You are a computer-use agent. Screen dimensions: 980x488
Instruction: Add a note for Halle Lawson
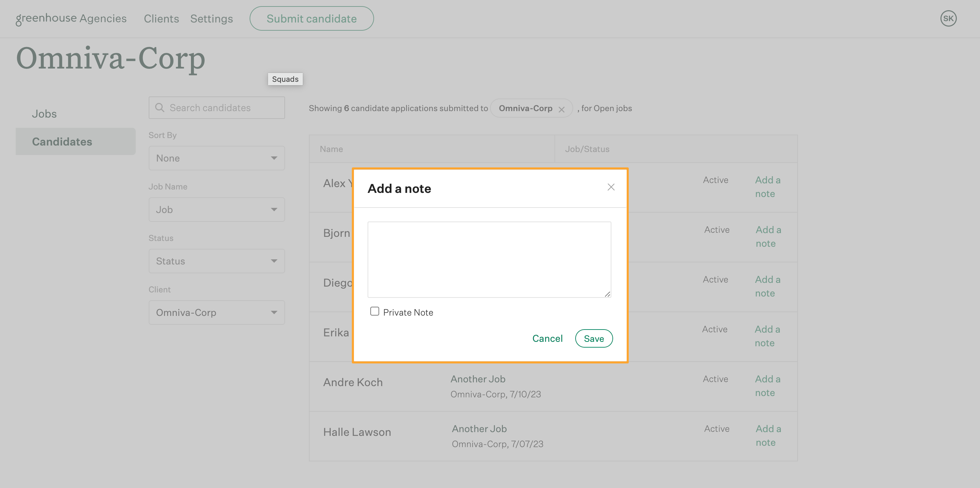(768, 436)
